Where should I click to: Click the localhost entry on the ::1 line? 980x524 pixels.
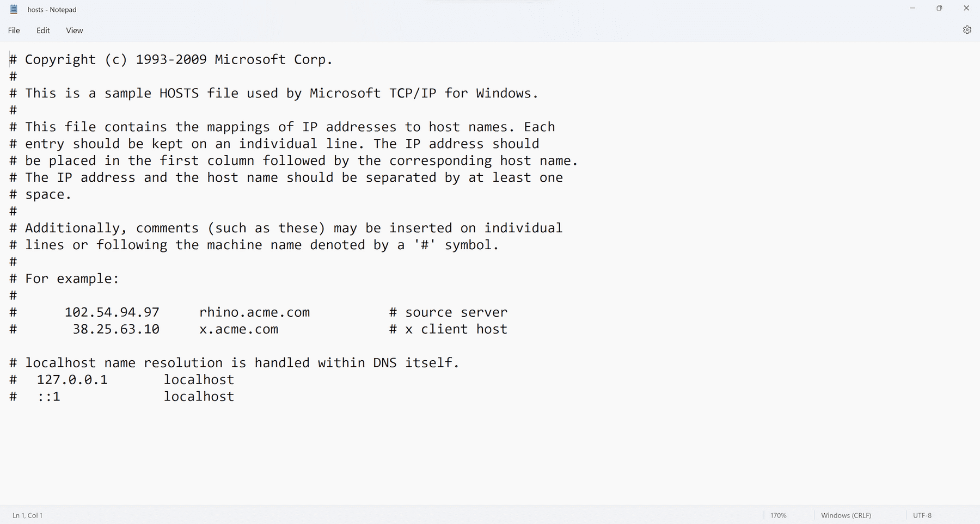199,397
